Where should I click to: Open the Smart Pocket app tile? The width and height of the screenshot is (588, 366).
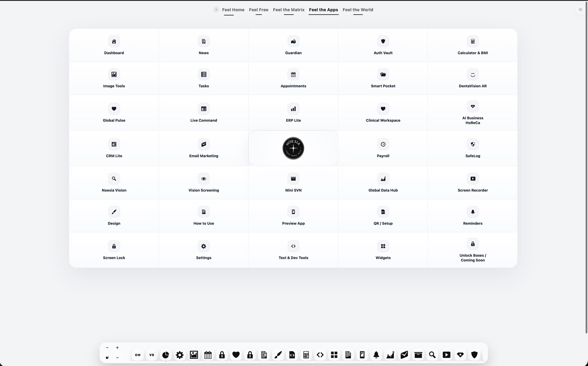click(383, 78)
